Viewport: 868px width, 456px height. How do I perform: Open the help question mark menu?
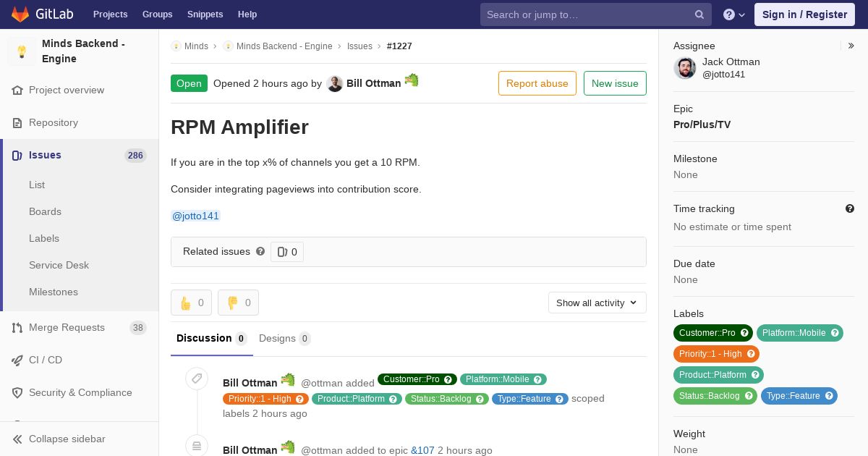[x=734, y=14]
